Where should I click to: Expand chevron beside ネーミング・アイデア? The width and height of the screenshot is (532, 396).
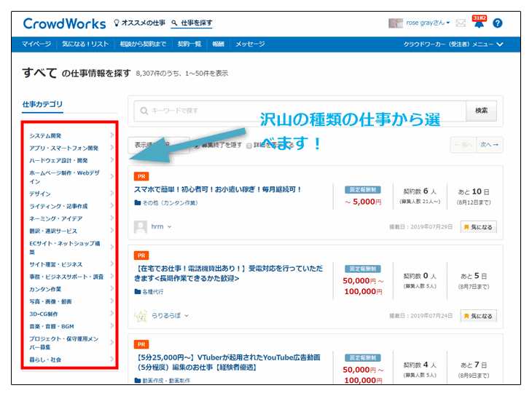pos(112,218)
